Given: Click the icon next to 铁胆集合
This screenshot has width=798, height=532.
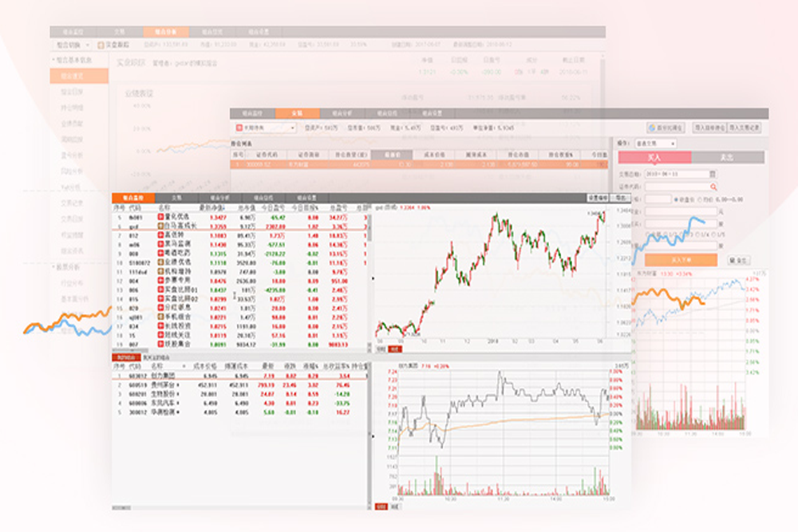Looking at the screenshot, I should click(161, 344).
